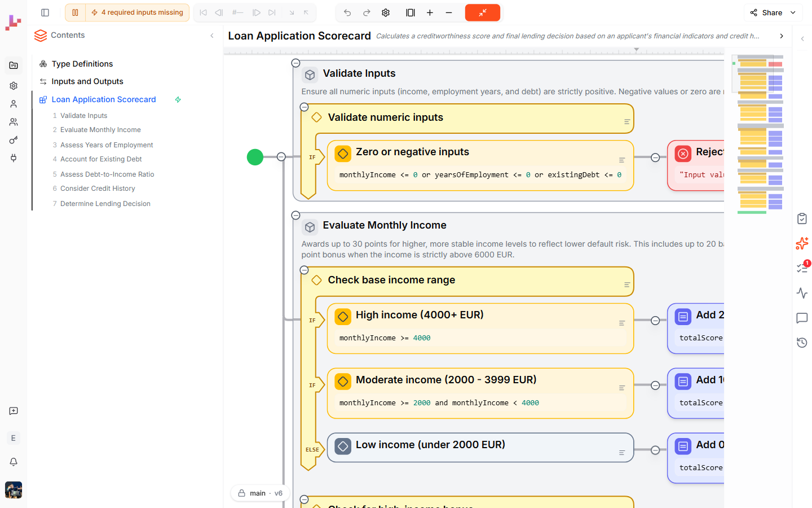Go to section 1 Validate Inputs
The height and width of the screenshot is (508, 812).
tap(83, 116)
